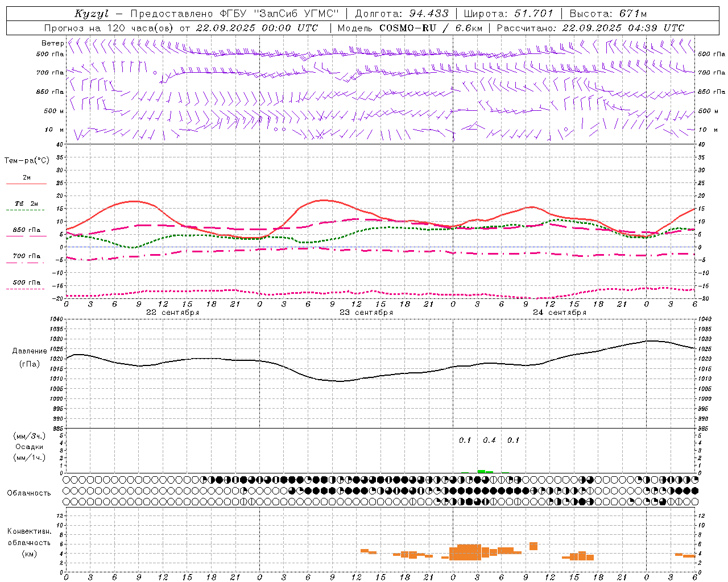The image size is (728, 582).
Task: Click the Конвективн. label of convective panel
Action: (x=30, y=531)
